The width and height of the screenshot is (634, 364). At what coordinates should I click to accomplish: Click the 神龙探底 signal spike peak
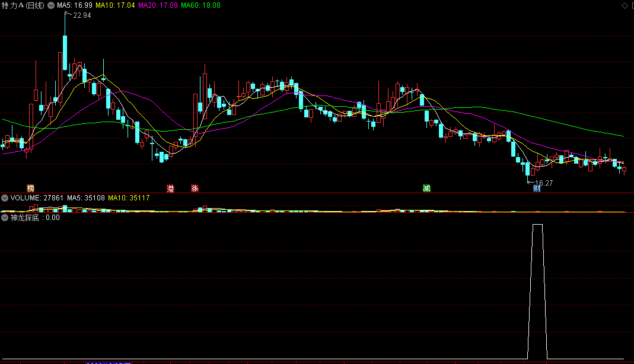point(537,225)
